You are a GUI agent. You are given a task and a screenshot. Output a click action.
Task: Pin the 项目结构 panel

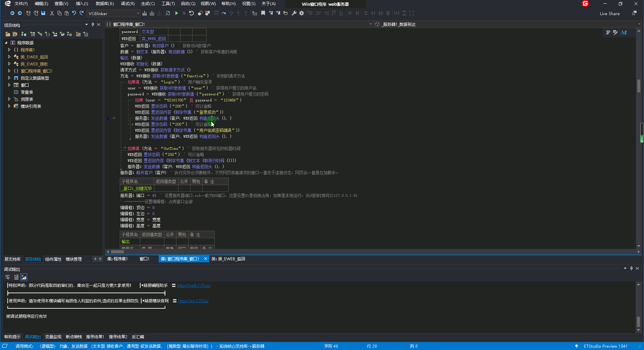93,25
